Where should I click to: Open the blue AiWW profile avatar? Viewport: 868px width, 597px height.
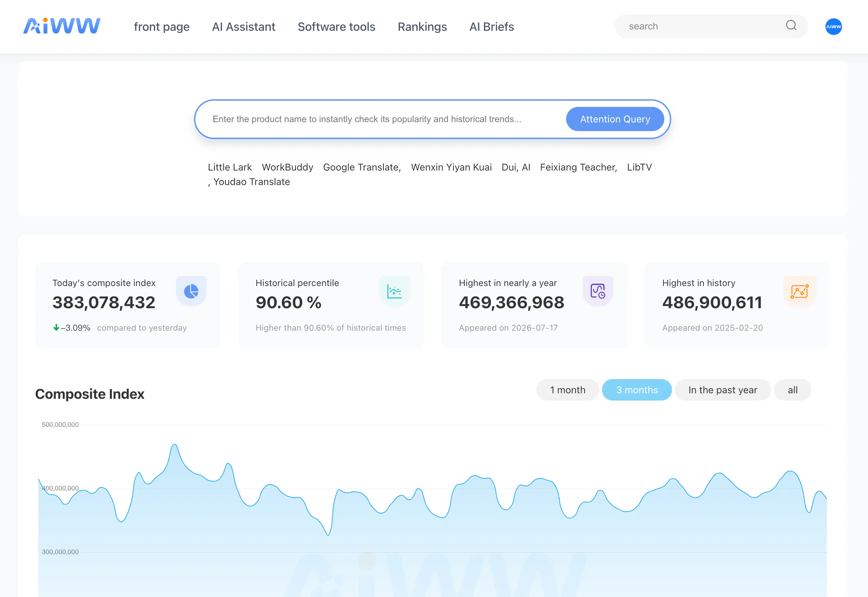tap(834, 27)
